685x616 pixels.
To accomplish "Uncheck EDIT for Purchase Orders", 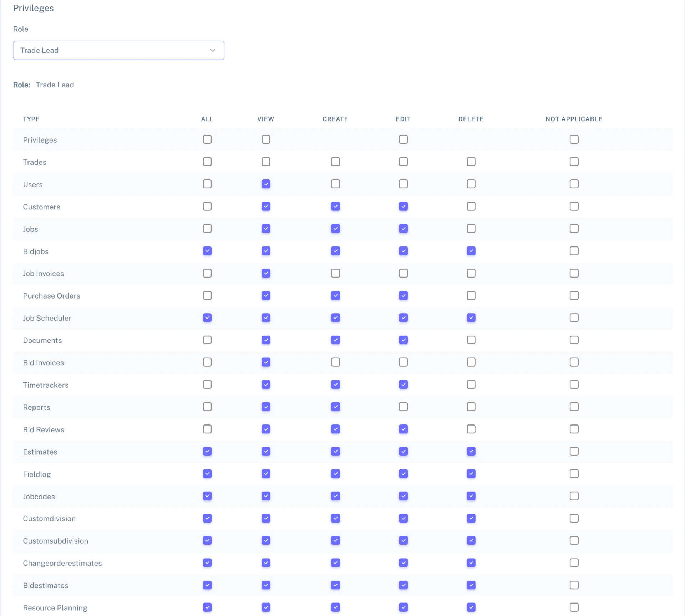I will (403, 295).
